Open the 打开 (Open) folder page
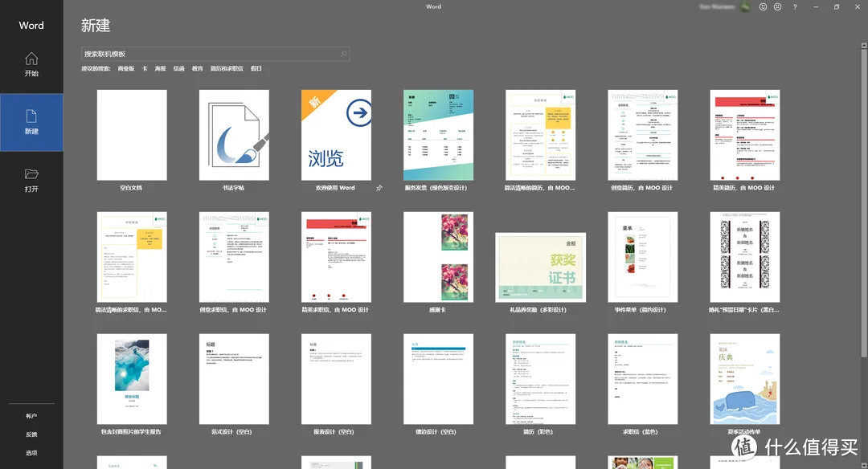Screen dimensions: 868x469 coord(31,180)
